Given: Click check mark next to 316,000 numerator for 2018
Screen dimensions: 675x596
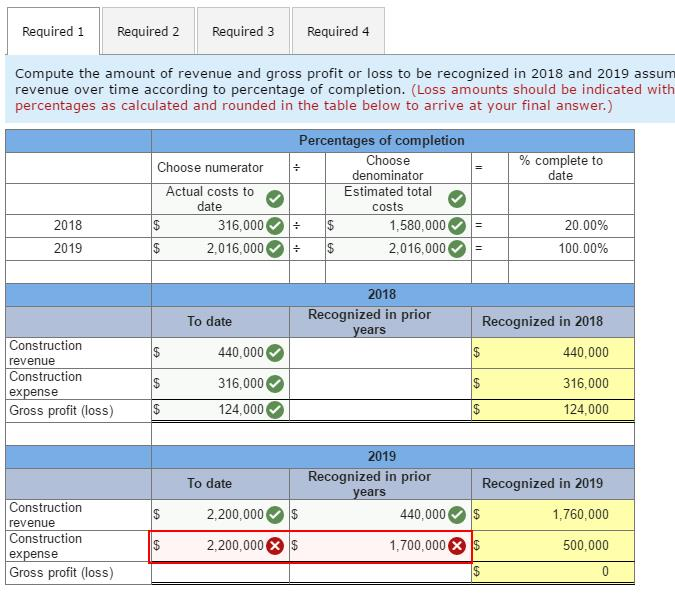Looking at the screenshot, I should point(275,226).
